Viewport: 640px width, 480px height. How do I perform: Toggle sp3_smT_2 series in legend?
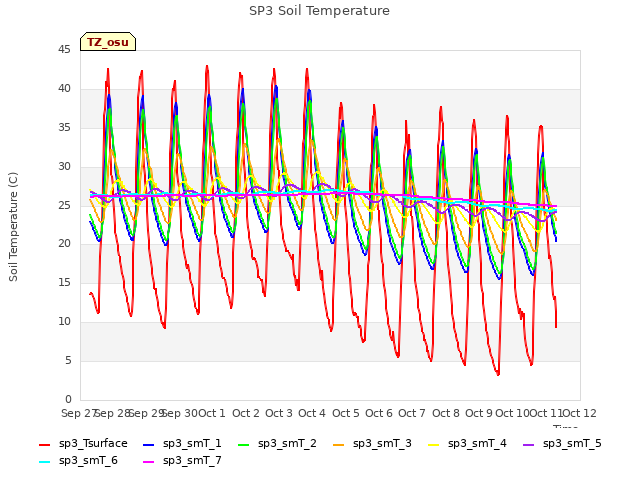[277, 444]
